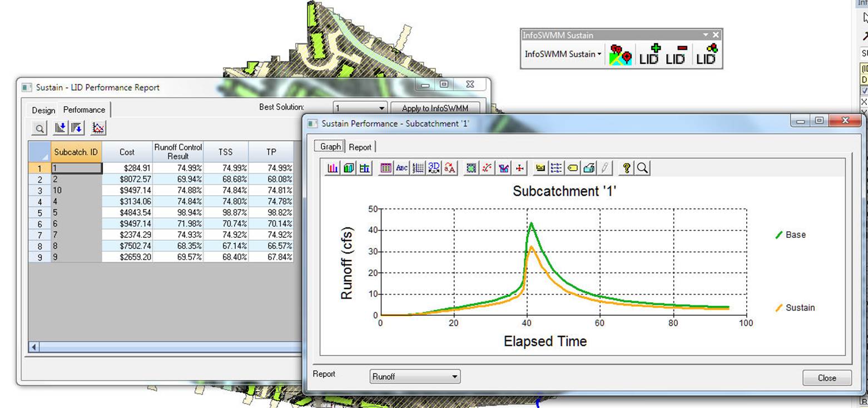Select the cost cell $2659.20
This screenshot has height=408, width=868.
pyautogui.click(x=127, y=257)
